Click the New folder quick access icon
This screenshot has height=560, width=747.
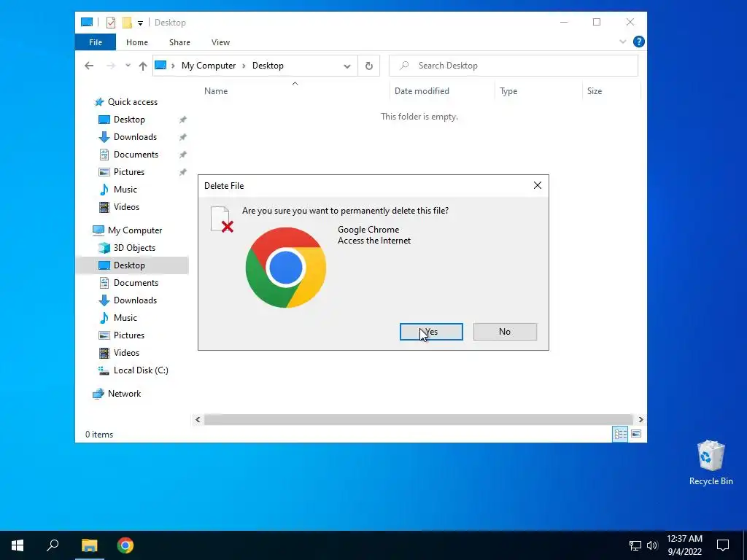pyautogui.click(x=127, y=23)
